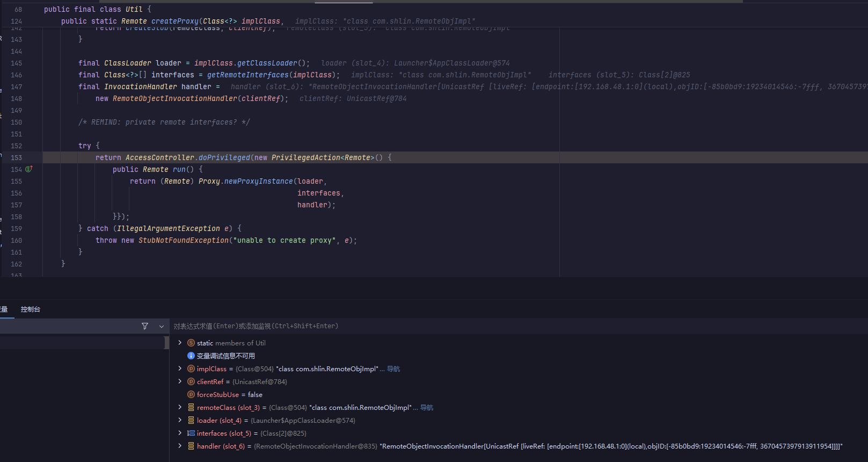Screen dimensions: 868x462
Task: Open the dropdown chevron beside the filter icon
Action: 162,326
